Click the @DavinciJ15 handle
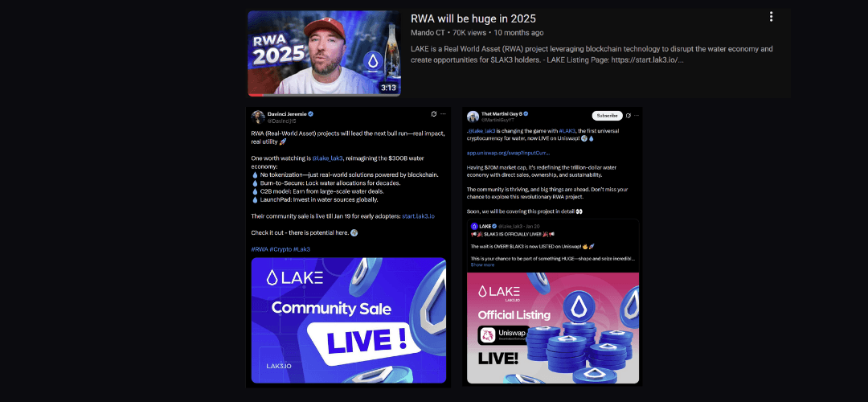The image size is (868, 402). [x=280, y=120]
